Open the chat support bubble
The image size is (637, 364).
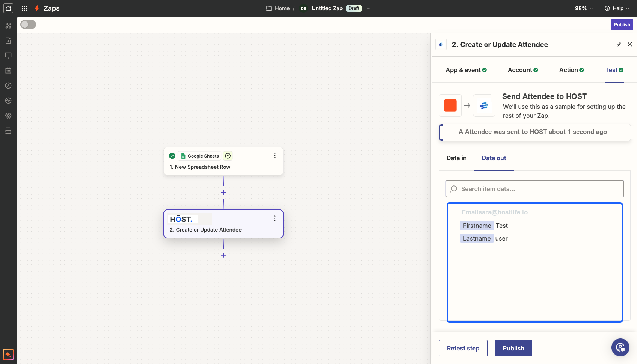620,347
